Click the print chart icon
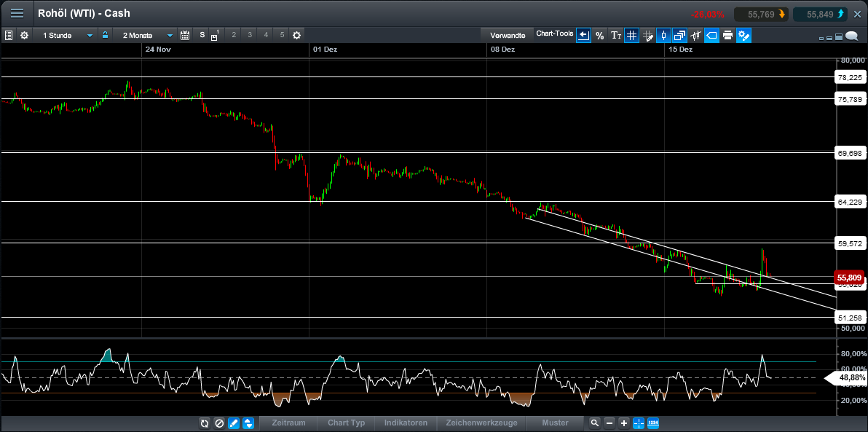Screen dimensions: 868x432 tap(727, 35)
